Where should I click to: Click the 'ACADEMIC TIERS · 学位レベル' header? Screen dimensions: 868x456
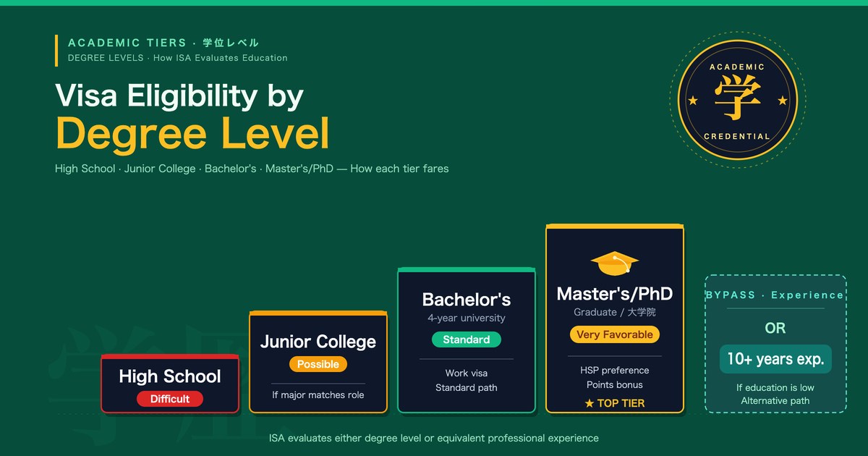(163, 43)
